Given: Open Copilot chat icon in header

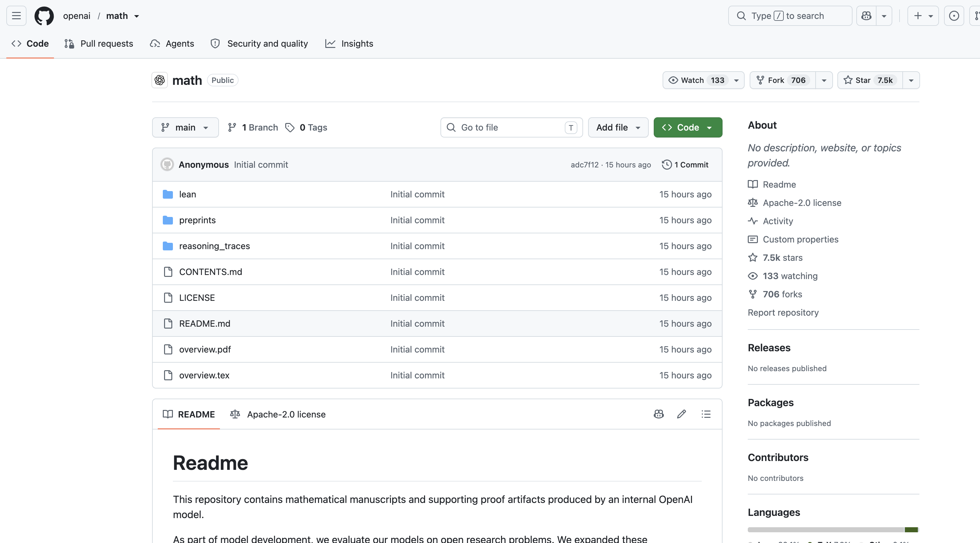Looking at the screenshot, I should pyautogui.click(x=866, y=15).
